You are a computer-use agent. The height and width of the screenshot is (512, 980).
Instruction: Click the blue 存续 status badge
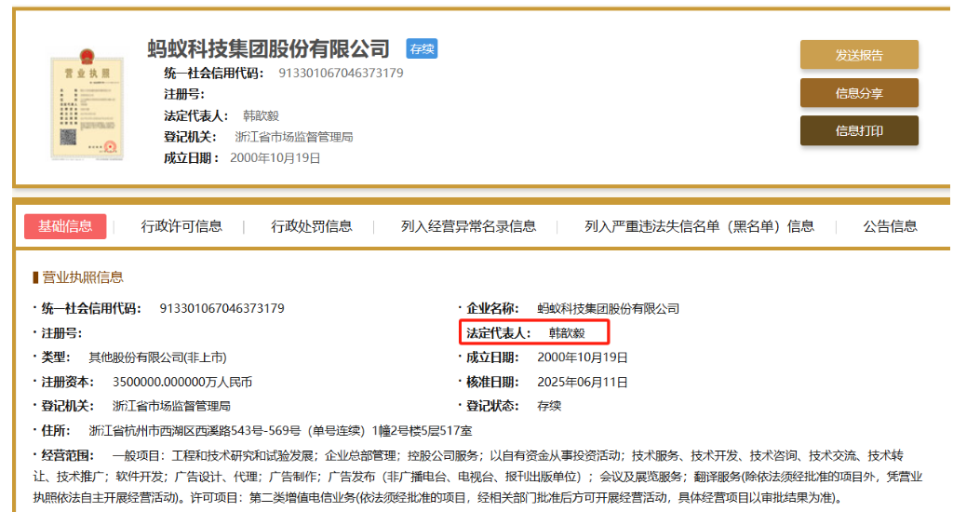click(422, 48)
